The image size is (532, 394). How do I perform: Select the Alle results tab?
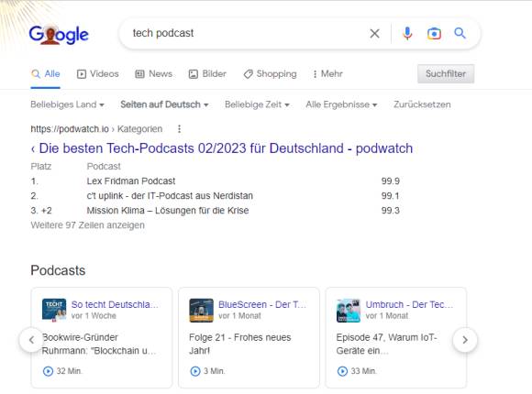pyautogui.click(x=46, y=74)
